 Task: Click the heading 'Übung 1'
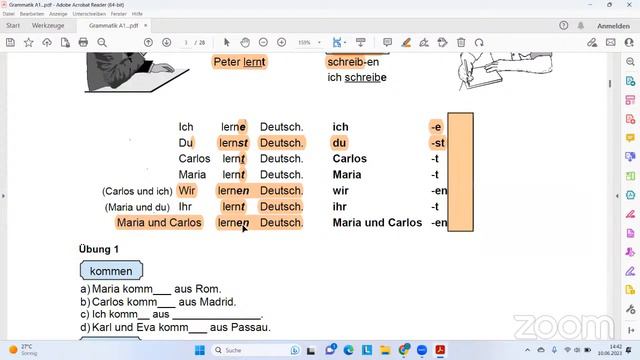click(99, 249)
